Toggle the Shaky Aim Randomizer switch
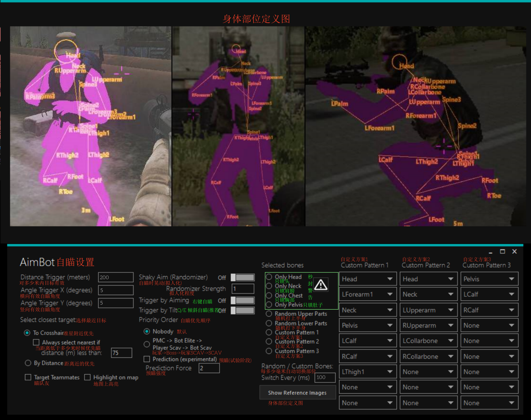 click(243, 277)
